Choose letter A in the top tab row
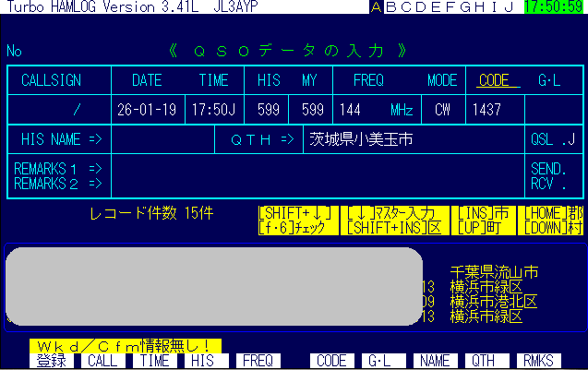The height and width of the screenshot is (370, 588). 376,7
